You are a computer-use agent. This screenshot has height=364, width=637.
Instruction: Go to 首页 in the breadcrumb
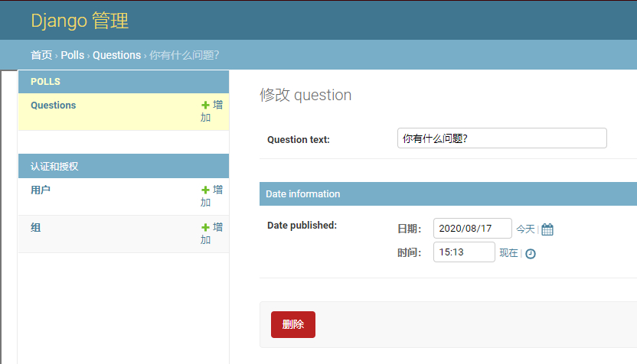[41, 55]
